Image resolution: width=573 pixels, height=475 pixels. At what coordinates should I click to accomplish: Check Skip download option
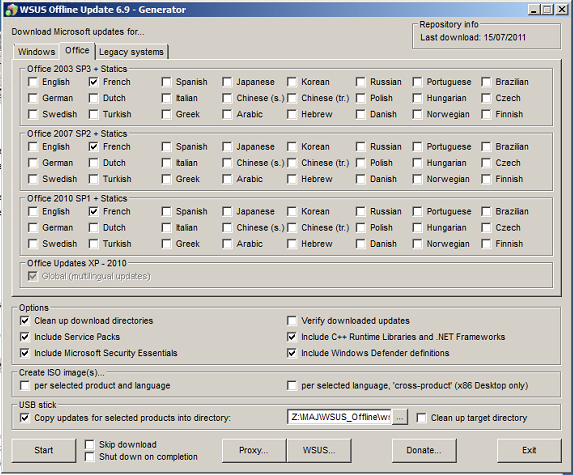click(x=90, y=444)
